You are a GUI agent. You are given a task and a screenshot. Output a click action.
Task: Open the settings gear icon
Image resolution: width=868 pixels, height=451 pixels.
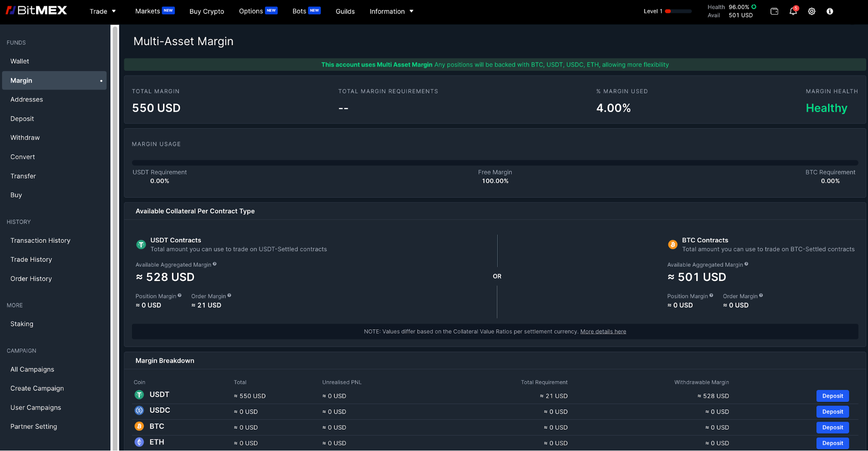click(812, 11)
